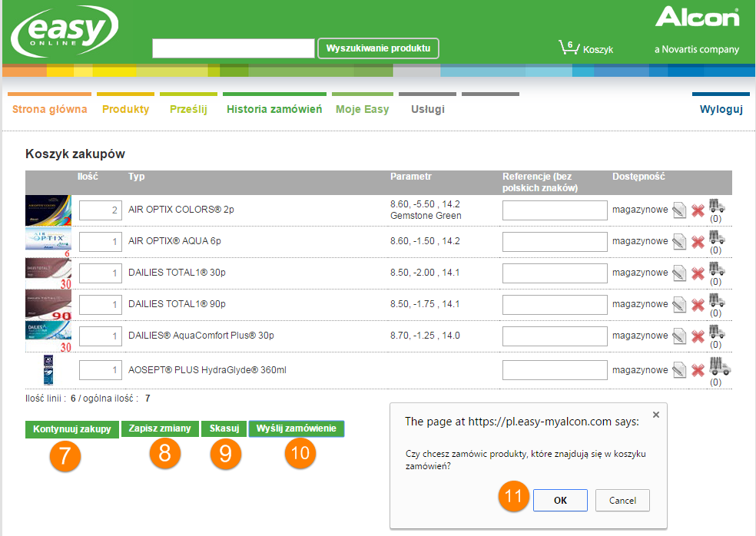
Task: Remove DAILIES AquaComfort Plus 30p from cart
Action: tap(698, 336)
